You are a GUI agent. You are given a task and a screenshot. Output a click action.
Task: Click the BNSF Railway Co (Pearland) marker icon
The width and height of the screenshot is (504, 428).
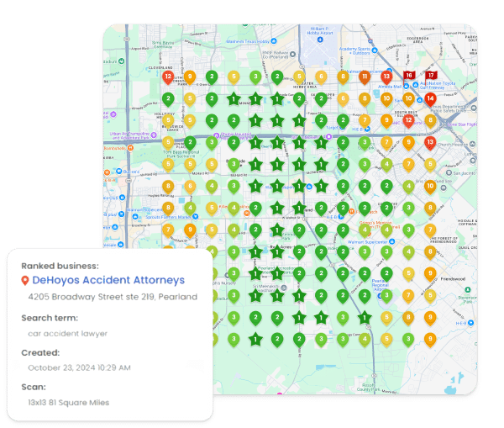292,54
